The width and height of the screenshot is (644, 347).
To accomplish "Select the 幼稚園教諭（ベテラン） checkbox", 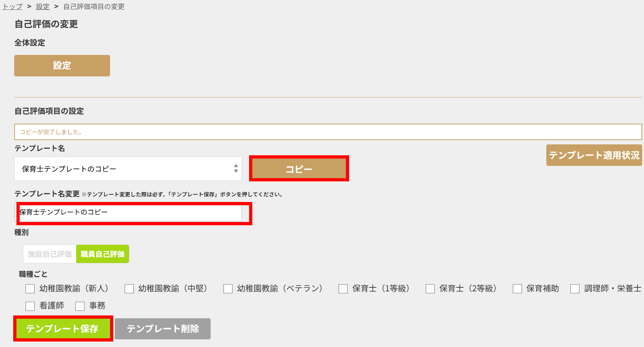I will pyautogui.click(x=228, y=289).
